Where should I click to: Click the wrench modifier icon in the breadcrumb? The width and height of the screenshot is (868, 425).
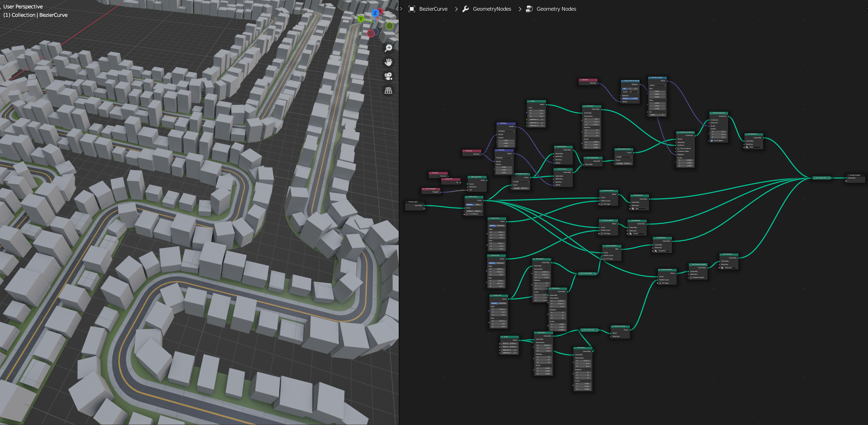tap(466, 9)
